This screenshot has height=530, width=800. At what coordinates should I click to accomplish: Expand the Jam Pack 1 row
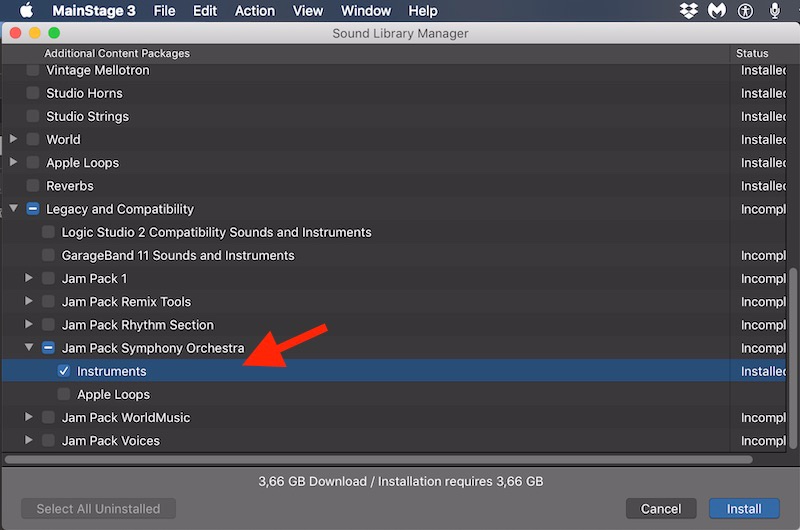(29, 278)
